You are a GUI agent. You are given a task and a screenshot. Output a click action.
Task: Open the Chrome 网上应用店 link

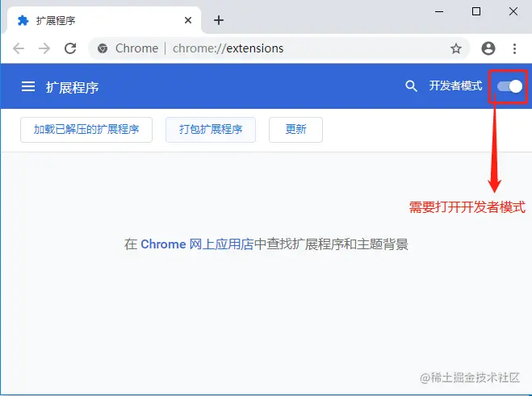(x=197, y=244)
